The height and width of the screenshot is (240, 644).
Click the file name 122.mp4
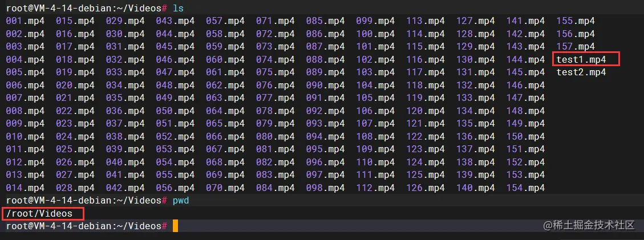point(426,137)
